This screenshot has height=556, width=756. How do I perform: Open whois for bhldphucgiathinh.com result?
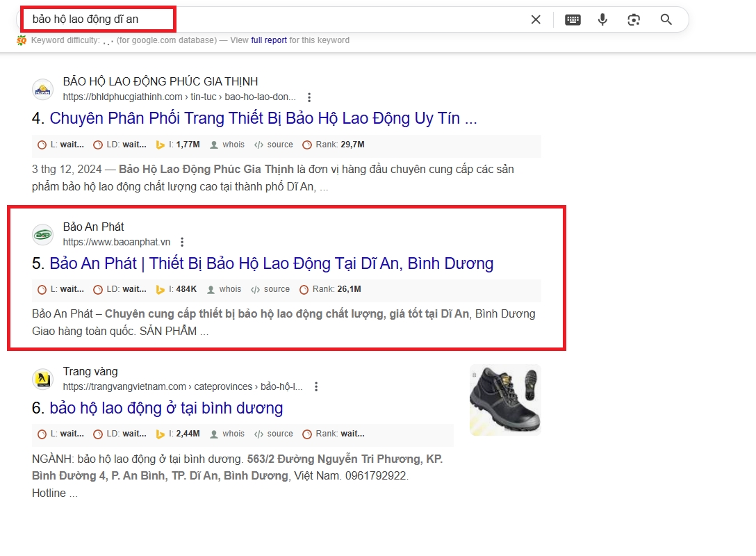(227, 145)
